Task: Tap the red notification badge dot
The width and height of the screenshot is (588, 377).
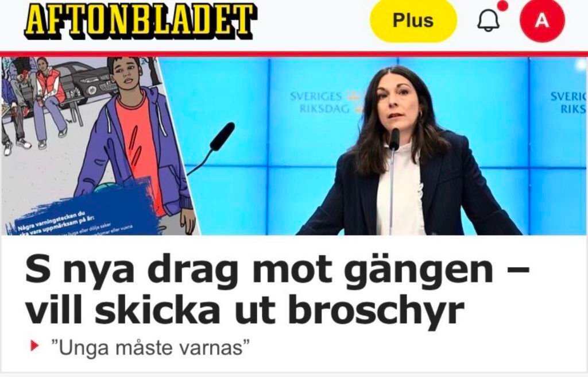Action: point(502,6)
